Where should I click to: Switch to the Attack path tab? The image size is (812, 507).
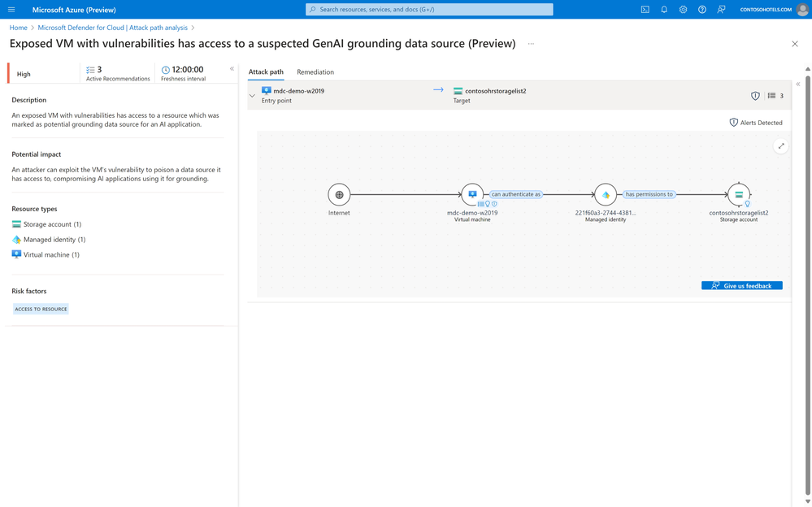point(266,72)
